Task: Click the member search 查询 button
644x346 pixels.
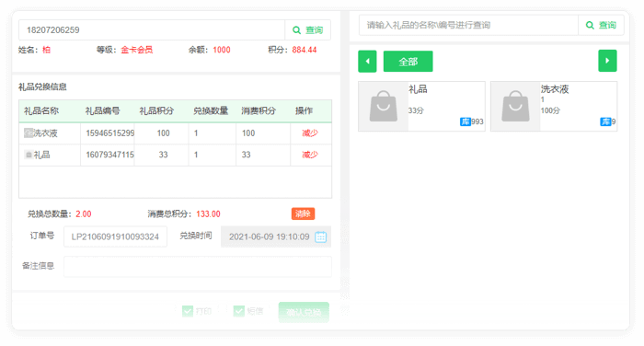Action: 307,30
